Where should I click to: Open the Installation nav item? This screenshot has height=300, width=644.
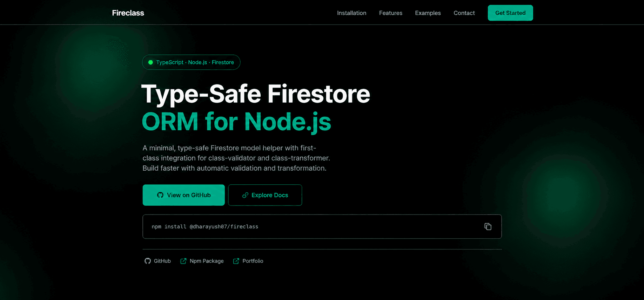(351, 13)
